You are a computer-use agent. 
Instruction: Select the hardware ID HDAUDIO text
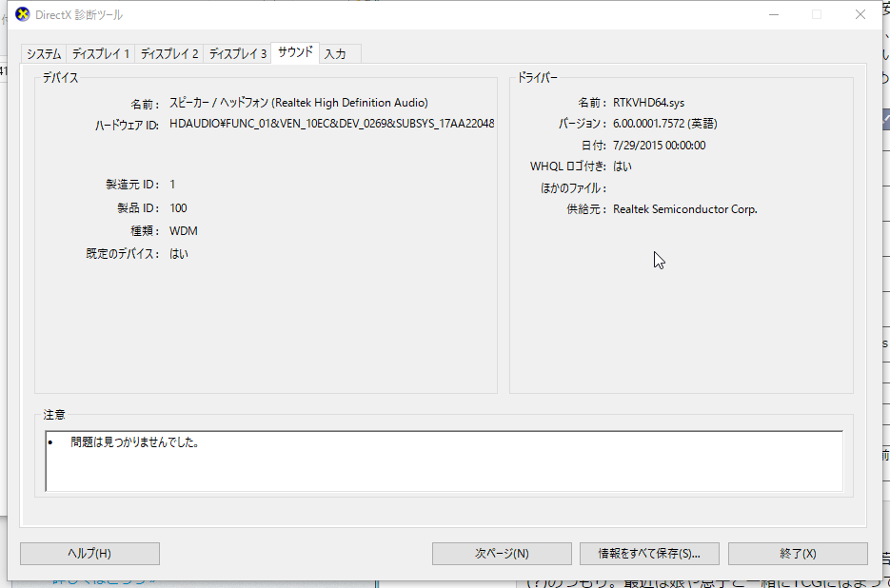(331, 124)
